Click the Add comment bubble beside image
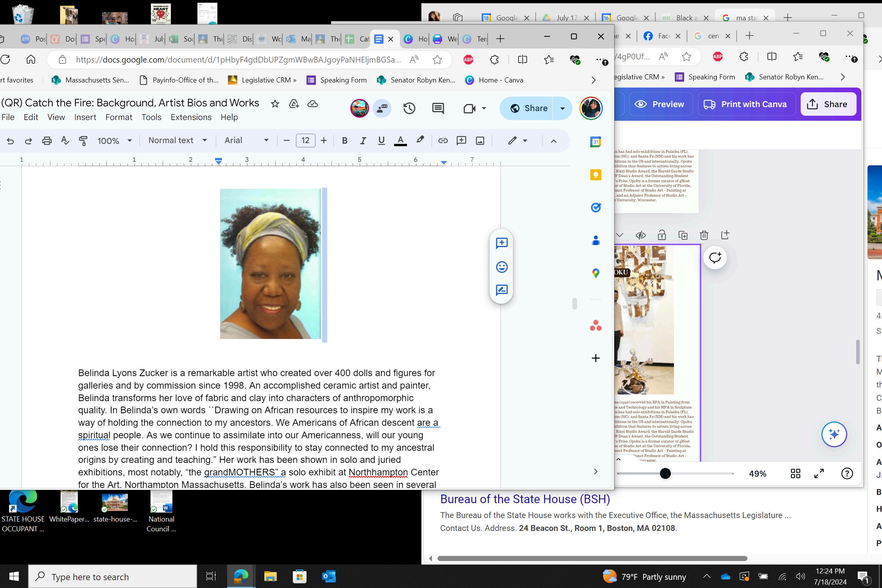882x588 pixels. click(502, 243)
